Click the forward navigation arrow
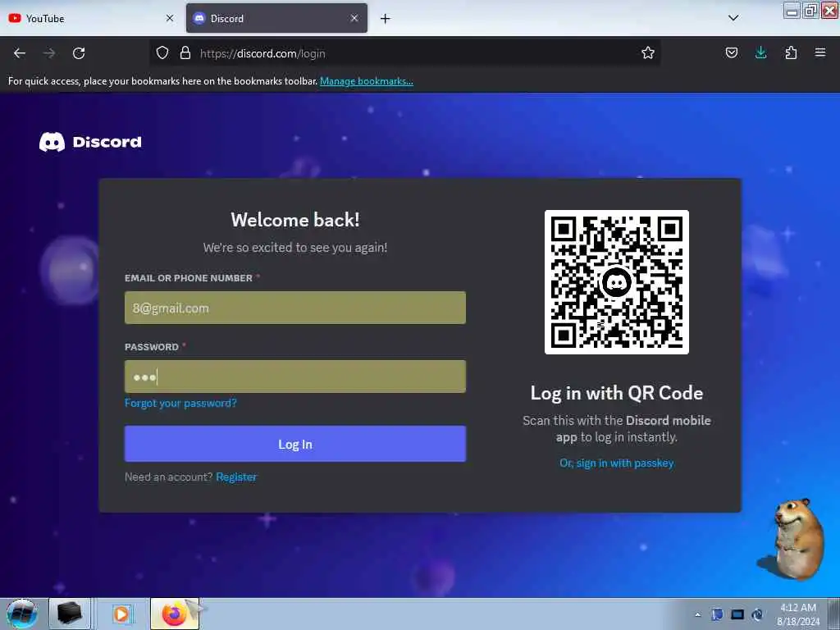The height and width of the screenshot is (630, 840). pos(48,53)
